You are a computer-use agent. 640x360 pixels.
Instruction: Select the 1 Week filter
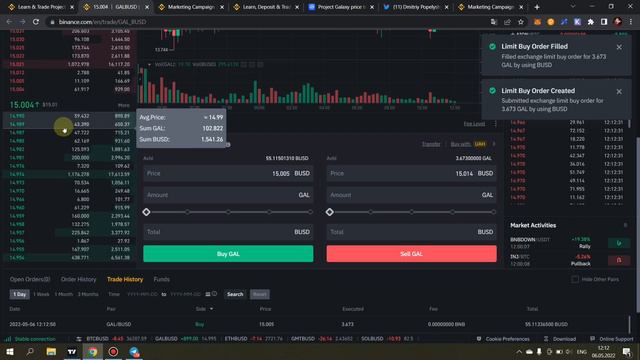coord(41,294)
